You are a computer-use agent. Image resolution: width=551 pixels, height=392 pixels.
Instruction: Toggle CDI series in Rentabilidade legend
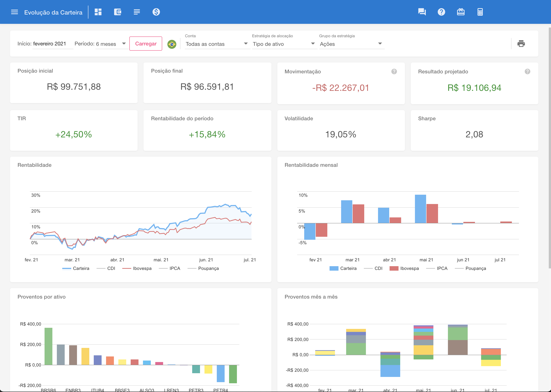pos(111,268)
